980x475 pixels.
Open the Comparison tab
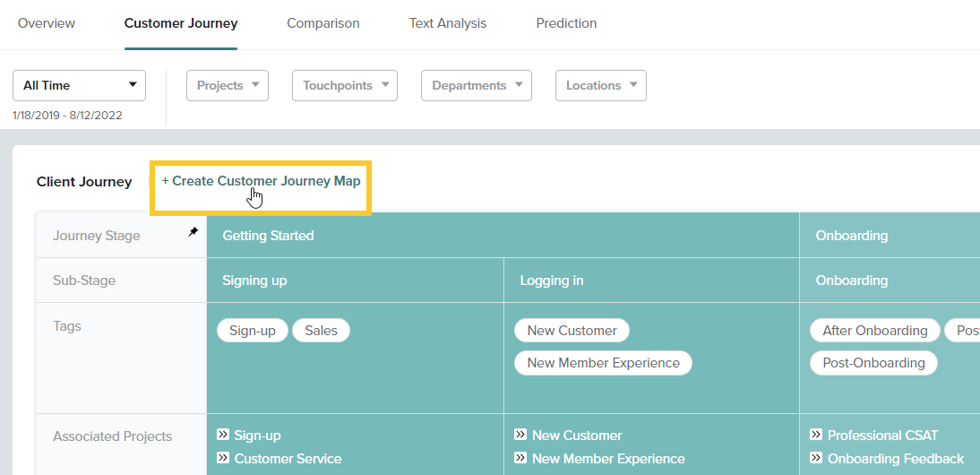323,23
